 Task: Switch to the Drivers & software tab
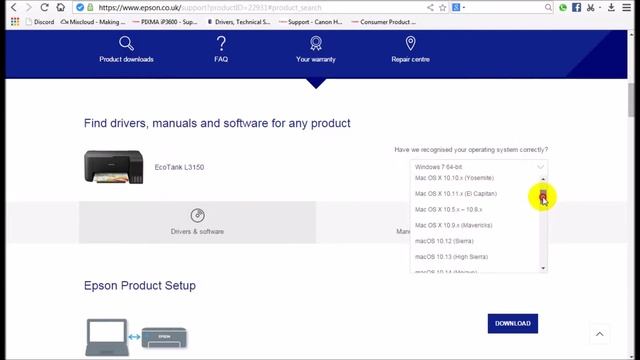(x=197, y=222)
